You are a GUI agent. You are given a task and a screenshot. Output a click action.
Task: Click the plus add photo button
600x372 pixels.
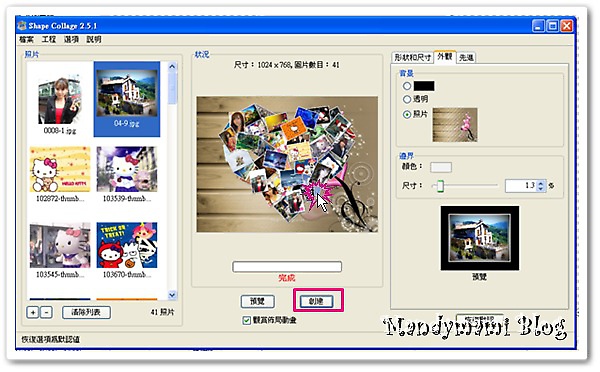point(33,312)
